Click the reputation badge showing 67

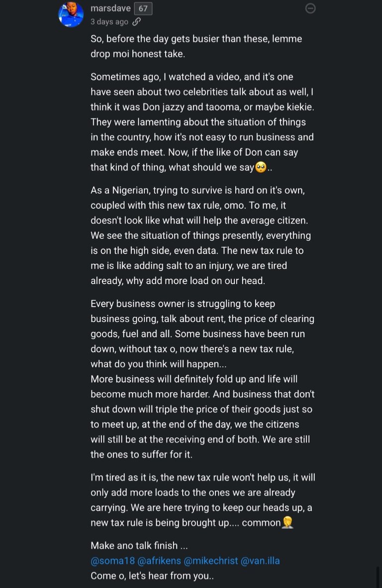click(143, 8)
